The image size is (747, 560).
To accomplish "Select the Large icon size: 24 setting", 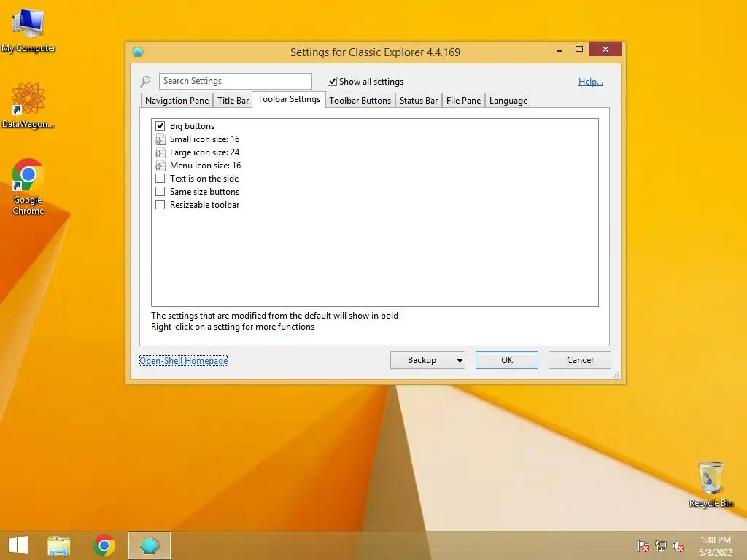I will click(x=204, y=152).
